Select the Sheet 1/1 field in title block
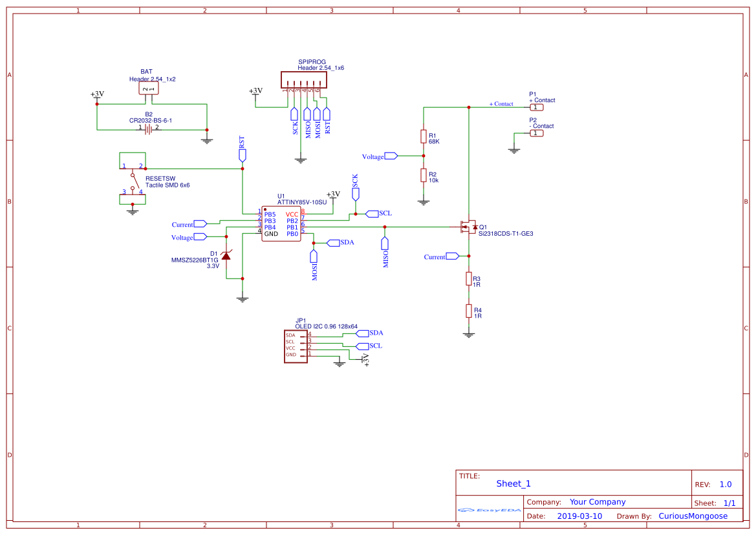Screen dimensions: 756x535 [x=717, y=502]
